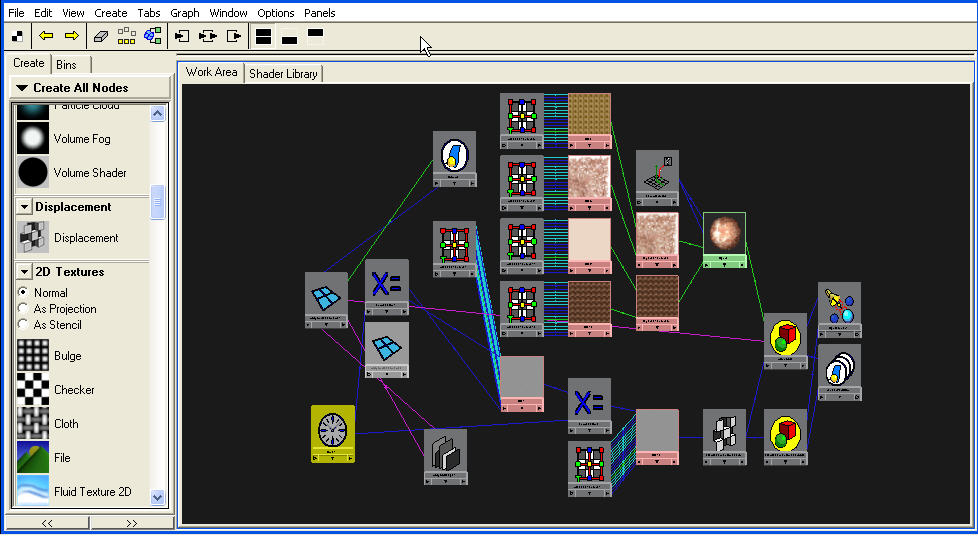This screenshot has width=978, height=536.
Task: Open the File menu
Action: (x=16, y=12)
